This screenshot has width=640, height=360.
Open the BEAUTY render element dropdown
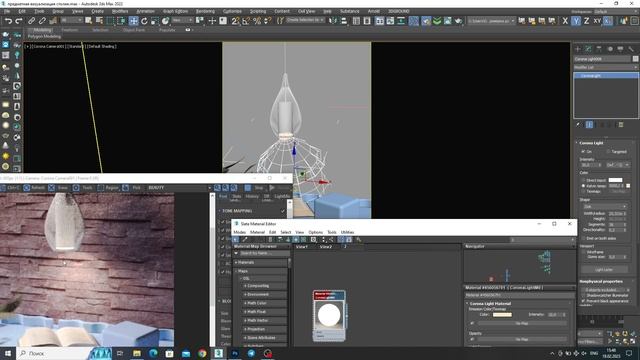[x=179, y=188]
